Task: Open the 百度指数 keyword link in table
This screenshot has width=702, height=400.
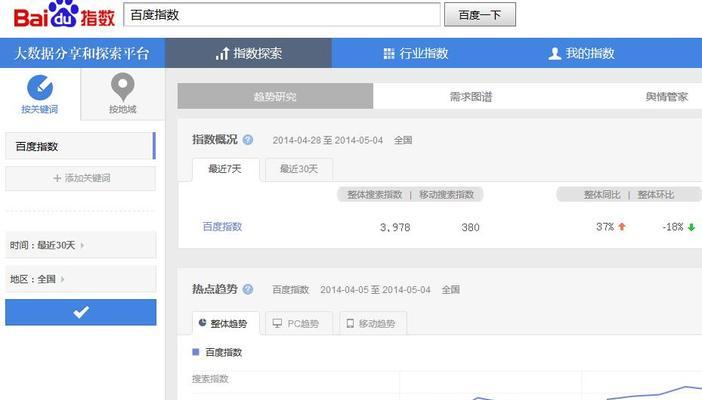Action: [x=222, y=227]
